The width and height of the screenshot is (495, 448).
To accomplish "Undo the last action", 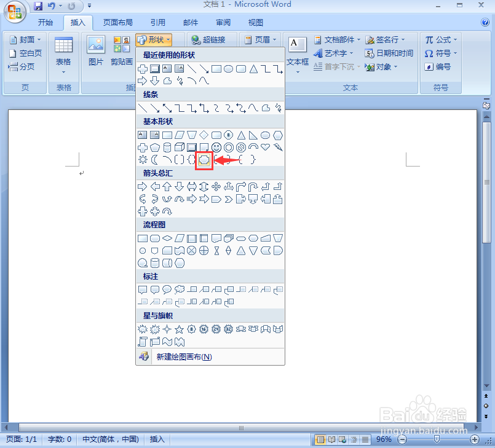I will click(x=52, y=6).
